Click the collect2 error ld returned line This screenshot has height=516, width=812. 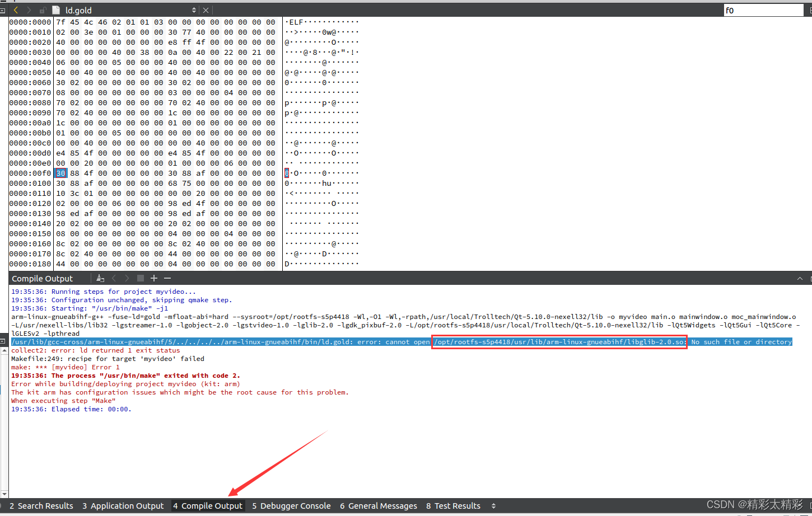point(96,350)
